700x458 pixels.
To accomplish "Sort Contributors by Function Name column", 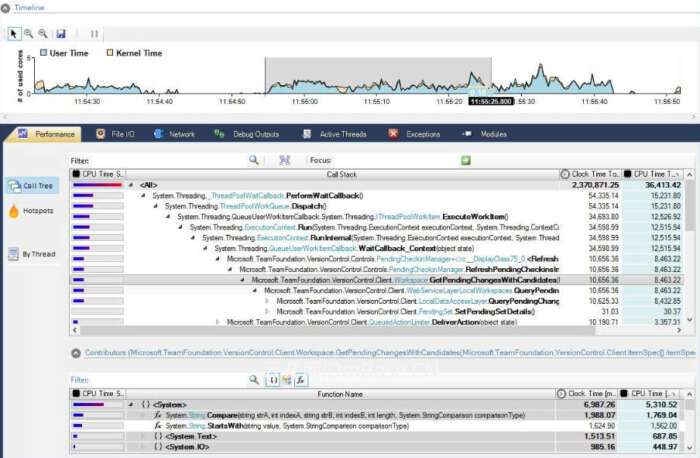I will click(340, 394).
